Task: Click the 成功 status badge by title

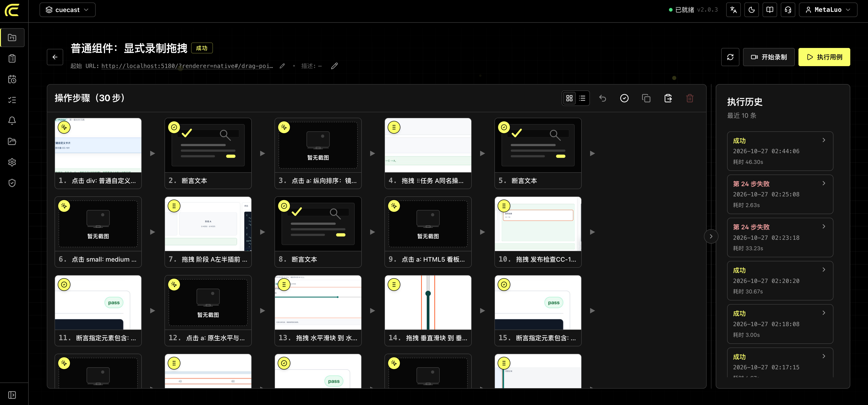Action: (x=202, y=48)
